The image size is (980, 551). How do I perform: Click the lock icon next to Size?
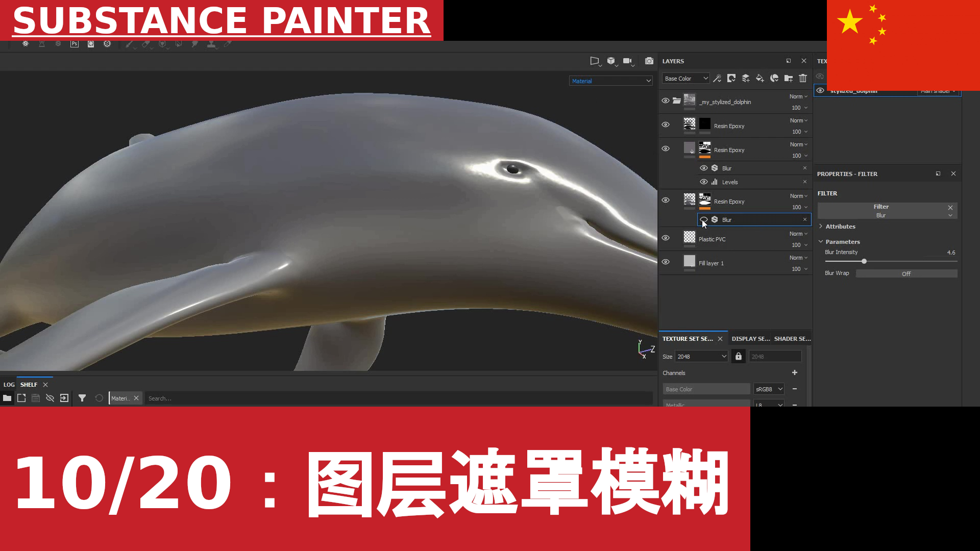(x=739, y=356)
